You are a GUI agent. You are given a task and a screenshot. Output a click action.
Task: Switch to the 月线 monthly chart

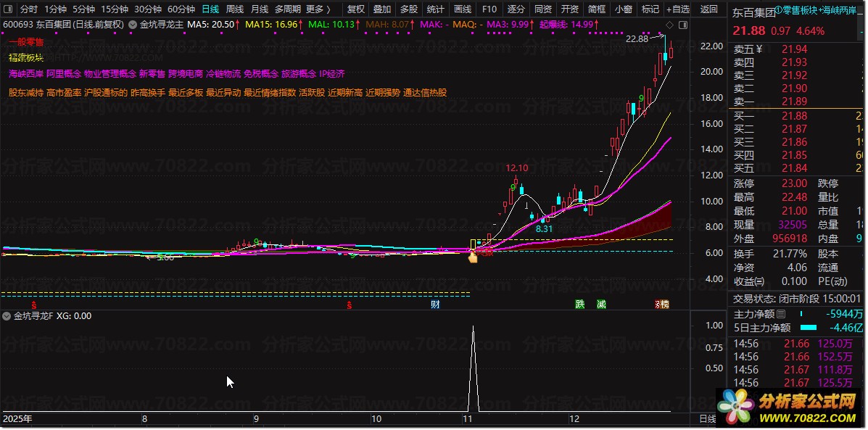click(259, 9)
